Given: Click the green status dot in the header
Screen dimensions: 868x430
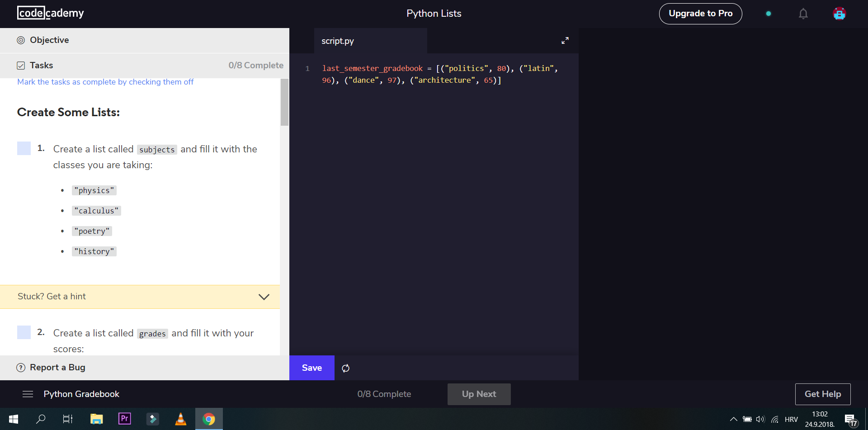Looking at the screenshot, I should coord(769,14).
